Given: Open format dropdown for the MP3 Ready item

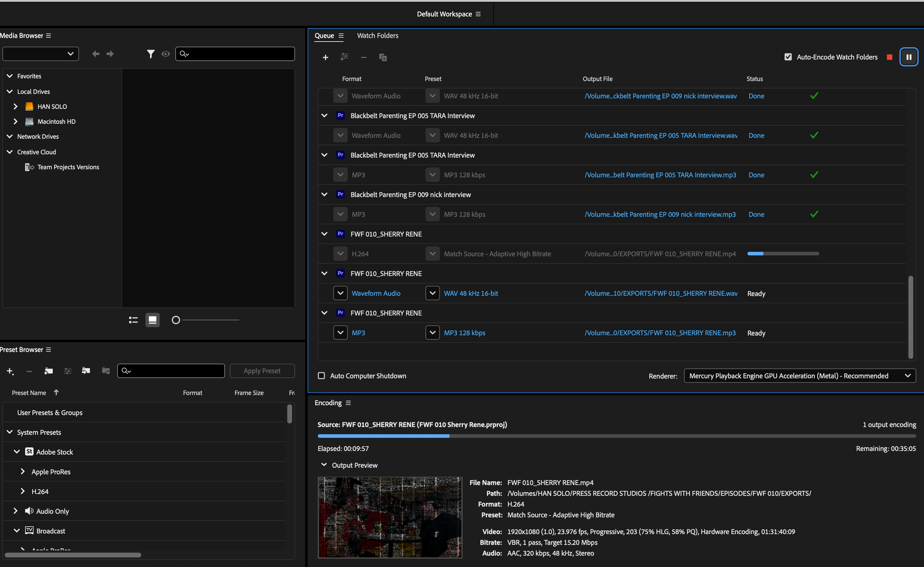Looking at the screenshot, I should pos(340,333).
